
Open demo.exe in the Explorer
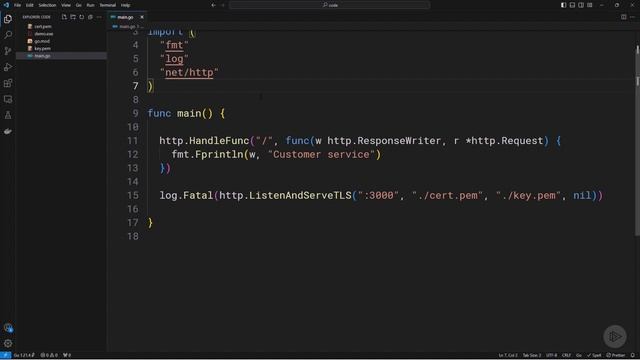pos(44,34)
